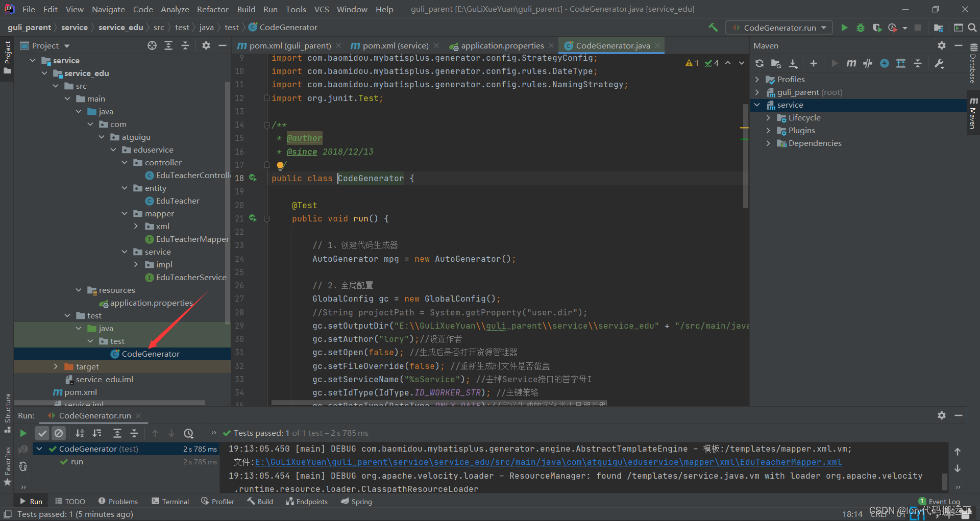Viewport: 980px width, 521px height.
Task: Expand Plugins under service in Maven
Action: [x=768, y=130]
